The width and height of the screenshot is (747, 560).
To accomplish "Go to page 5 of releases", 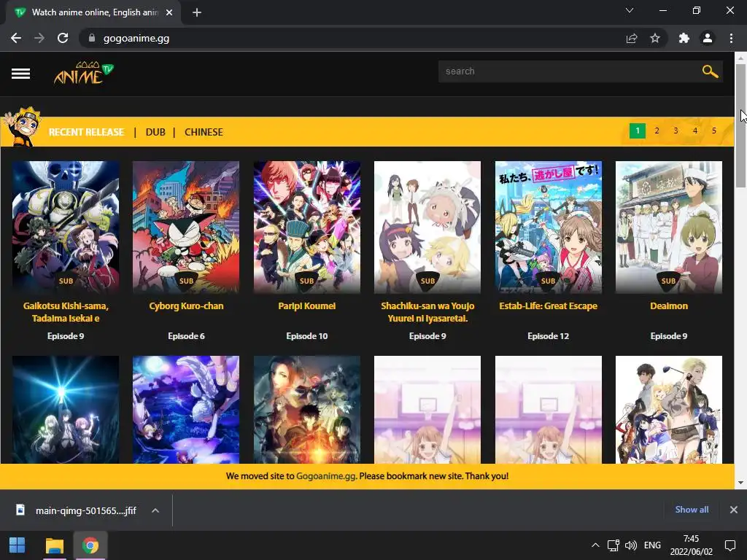I will coord(713,131).
